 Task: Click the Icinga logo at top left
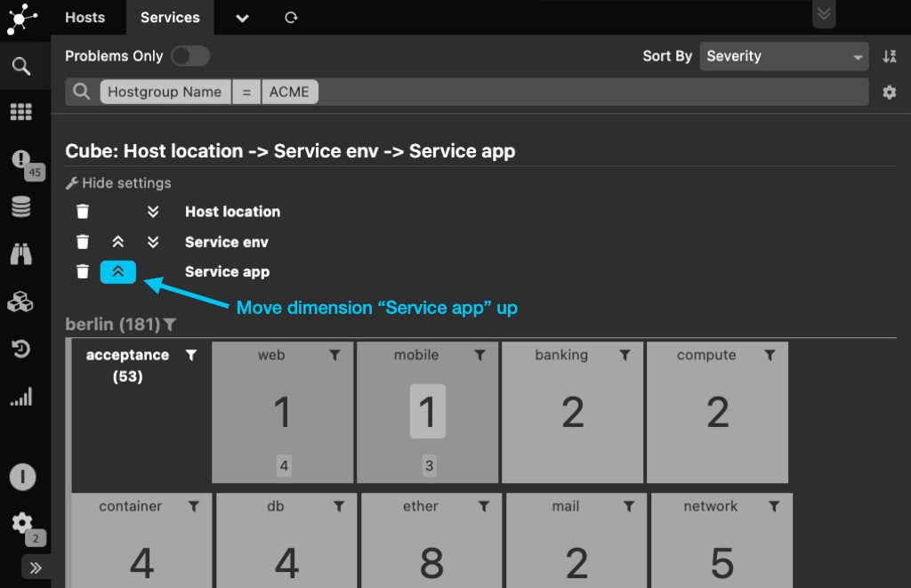tap(21, 19)
